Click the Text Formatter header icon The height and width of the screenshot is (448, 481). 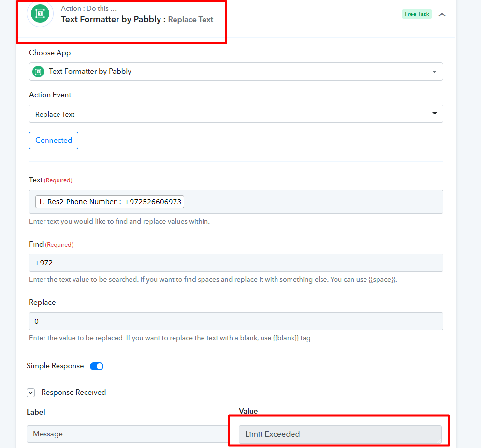pyautogui.click(x=40, y=14)
